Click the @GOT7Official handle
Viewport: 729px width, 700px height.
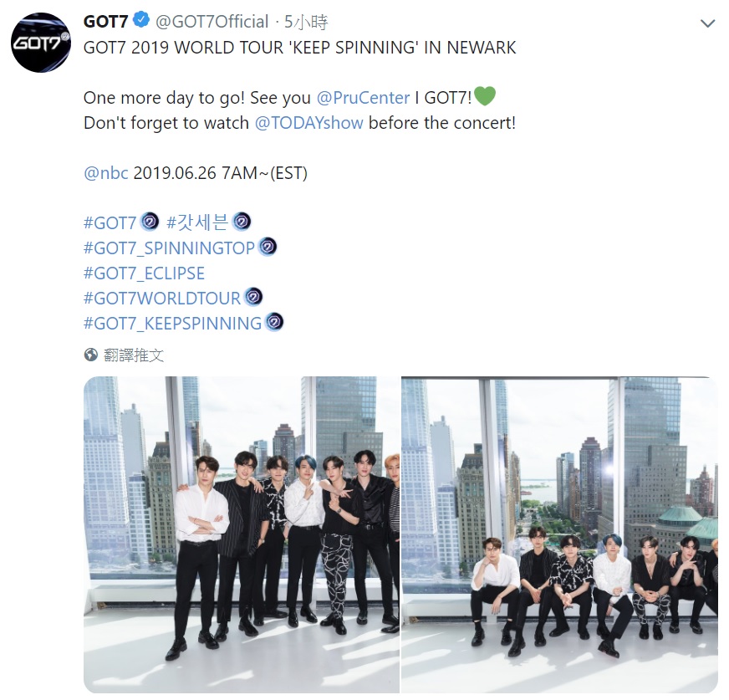click(x=212, y=22)
